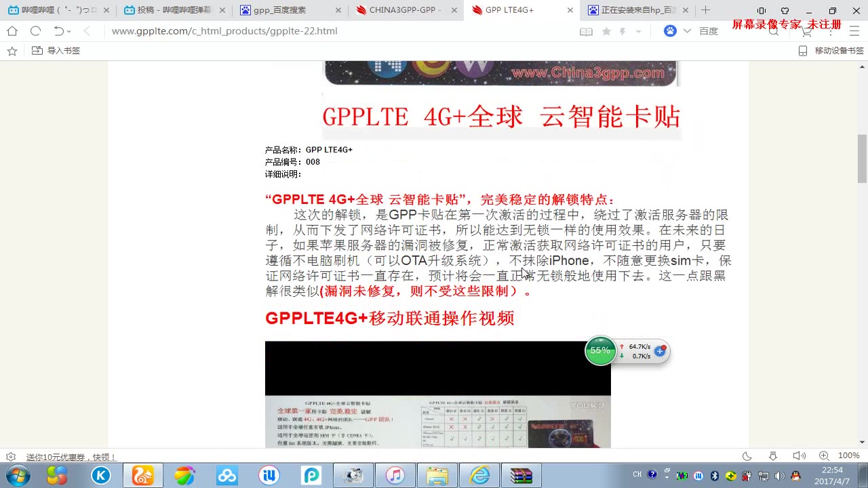The height and width of the screenshot is (488, 868).
Task: Open the UC Browser taskbar icon
Action: tap(143, 476)
